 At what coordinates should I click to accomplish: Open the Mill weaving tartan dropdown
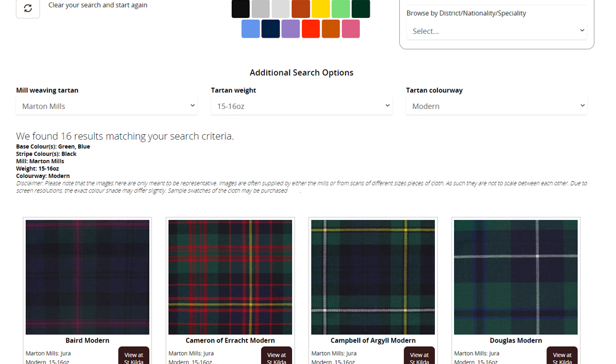pyautogui.click(x=107, y=106)
